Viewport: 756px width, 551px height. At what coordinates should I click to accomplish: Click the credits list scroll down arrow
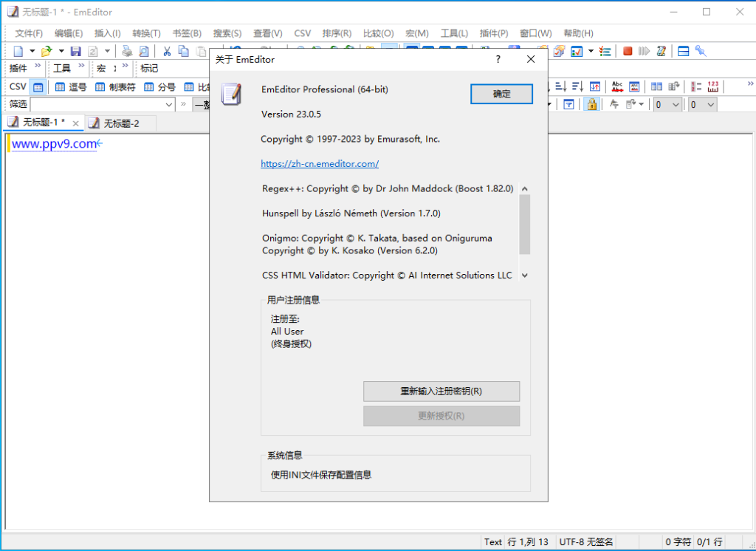pyautogui.click(x=525, y=275)
